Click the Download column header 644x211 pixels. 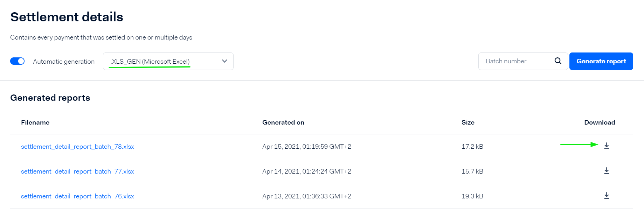click(599, 122)
